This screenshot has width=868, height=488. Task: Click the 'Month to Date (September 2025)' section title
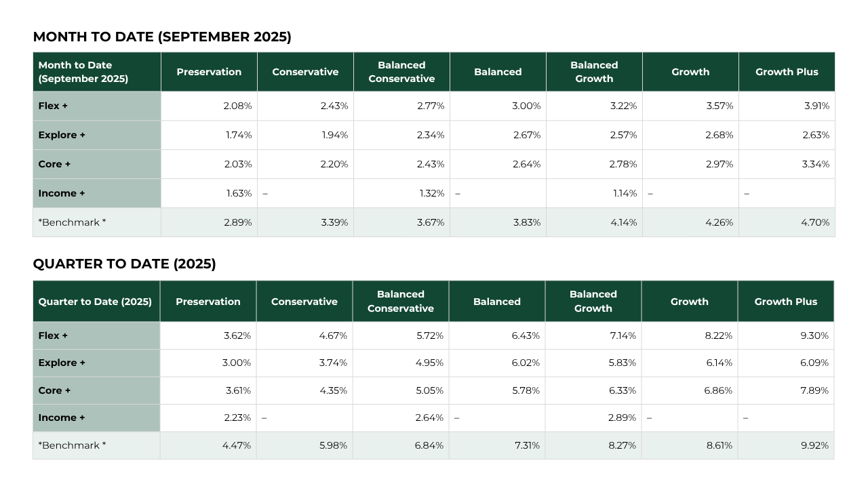pos(162,37)
